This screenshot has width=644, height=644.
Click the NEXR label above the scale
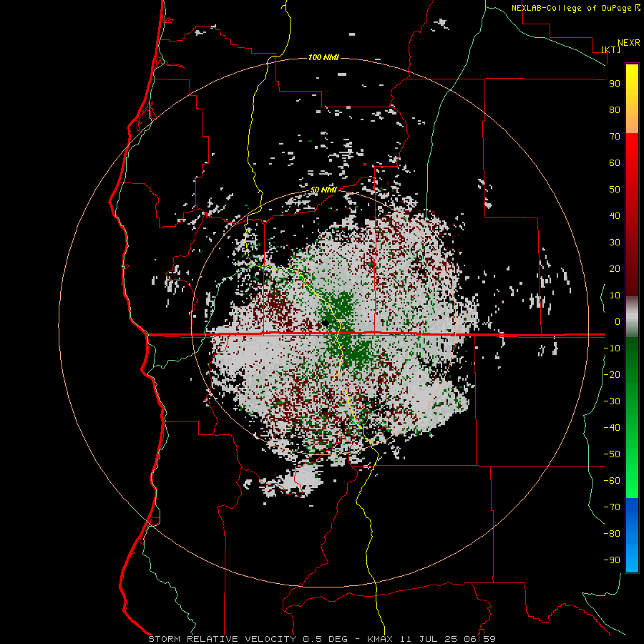pyautogui.click(x=628, y=43)
